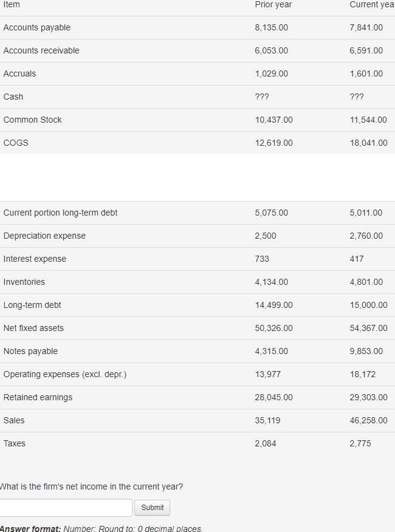
Task: Click the Net fixed assets value 54,367.00
Action: [x=368, y=328]
